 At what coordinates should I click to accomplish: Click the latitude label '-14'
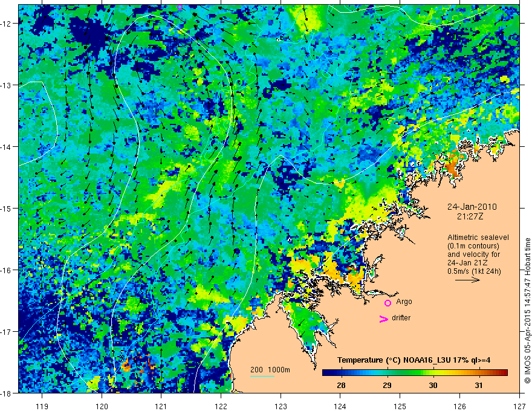point(6,147)
